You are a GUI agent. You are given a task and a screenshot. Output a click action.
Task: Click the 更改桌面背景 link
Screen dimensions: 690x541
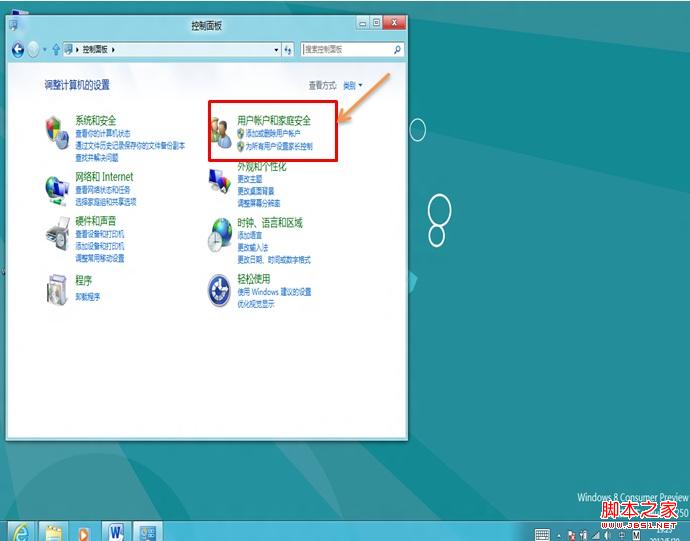pos(256,191)
